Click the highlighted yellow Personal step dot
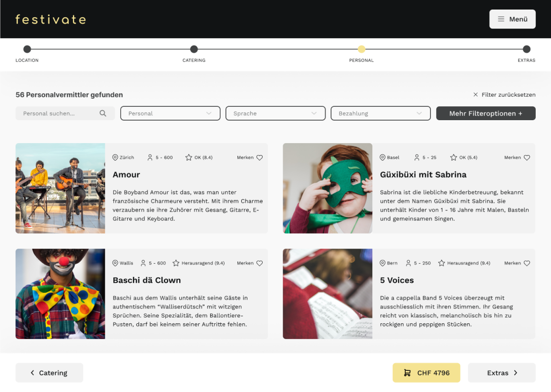 pos(361,49)
